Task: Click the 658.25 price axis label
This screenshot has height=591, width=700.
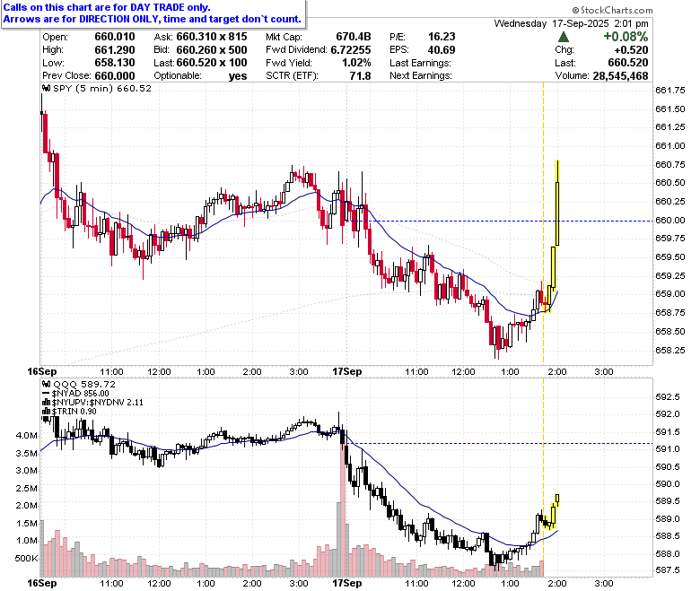Action: tap(670, 350)
